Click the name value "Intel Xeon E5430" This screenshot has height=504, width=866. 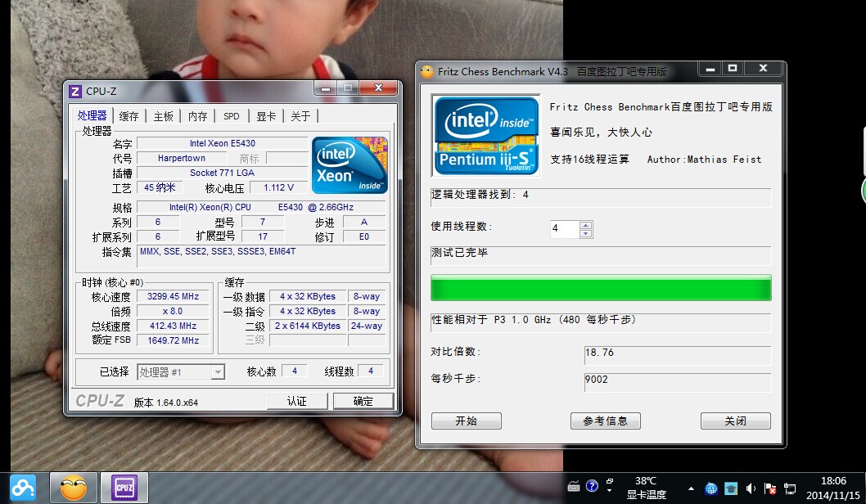click(223, 143)
